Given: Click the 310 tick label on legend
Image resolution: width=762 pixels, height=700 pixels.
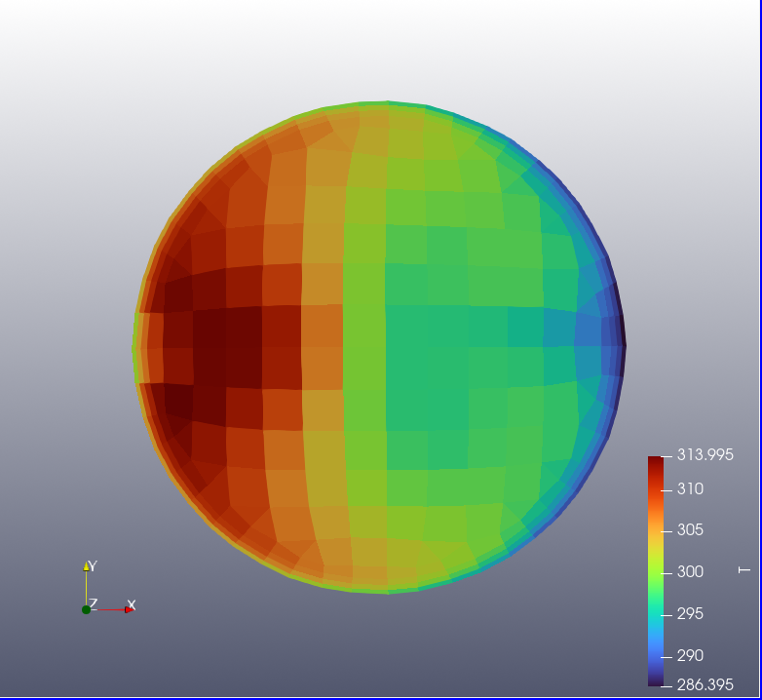Looking at the screenshot, I should click(x=690, y=488).
